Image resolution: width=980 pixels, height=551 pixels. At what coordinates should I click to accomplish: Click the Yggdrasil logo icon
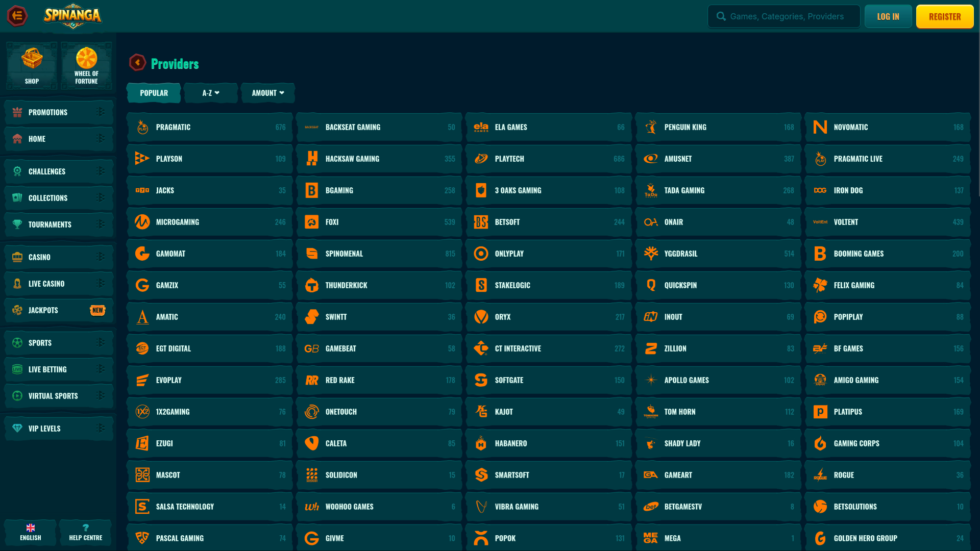coord(651,254)
